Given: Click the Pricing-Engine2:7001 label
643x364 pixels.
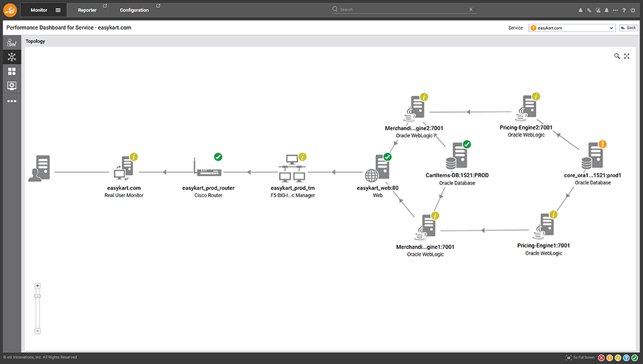Looking at the screenshot, I should 526,128.
